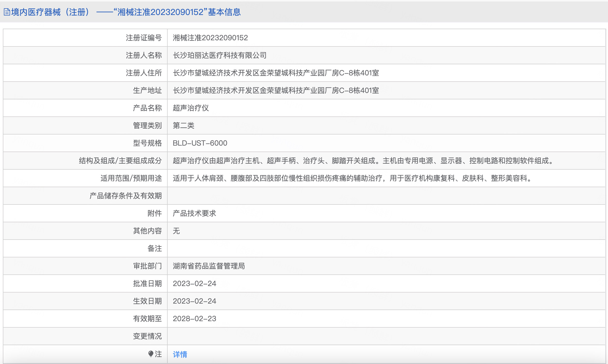Click the 注册人名称 label
608x364 pixels.
[144, 55]
